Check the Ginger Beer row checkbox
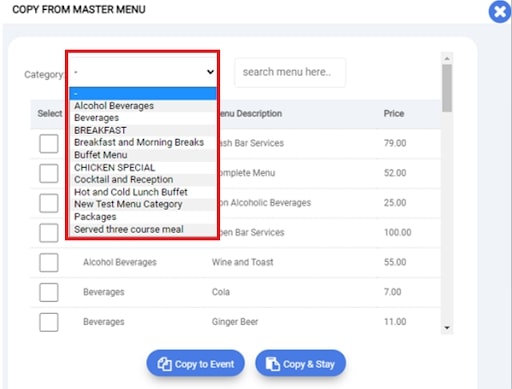The image size is (512, 389). pos(49,322)
